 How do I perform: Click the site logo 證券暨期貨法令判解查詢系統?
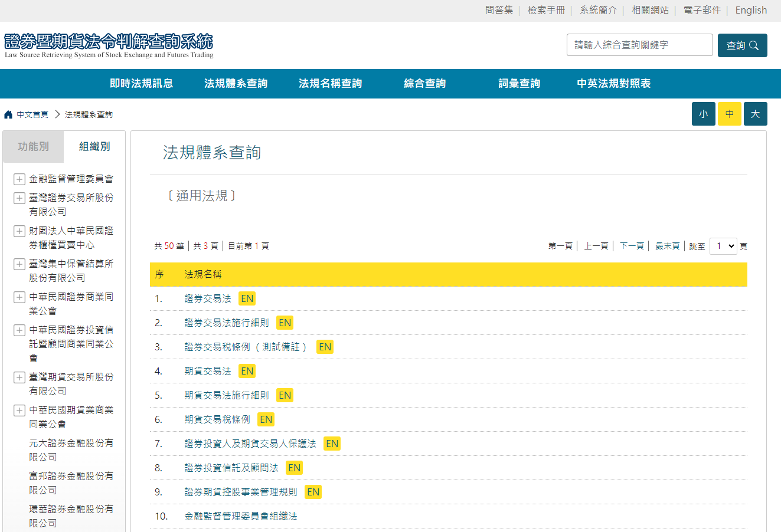click(x=109, y=45)
